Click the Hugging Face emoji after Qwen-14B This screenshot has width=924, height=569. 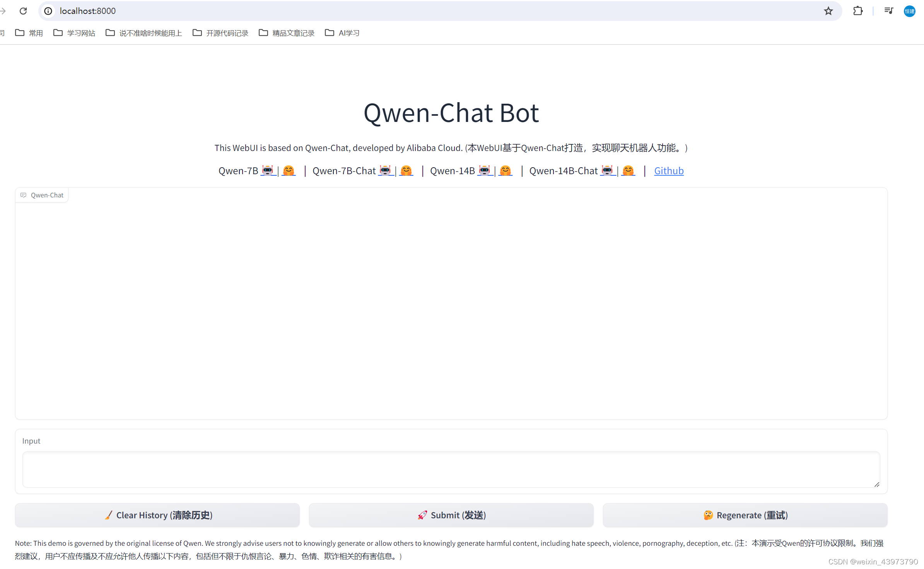point(506,170)
